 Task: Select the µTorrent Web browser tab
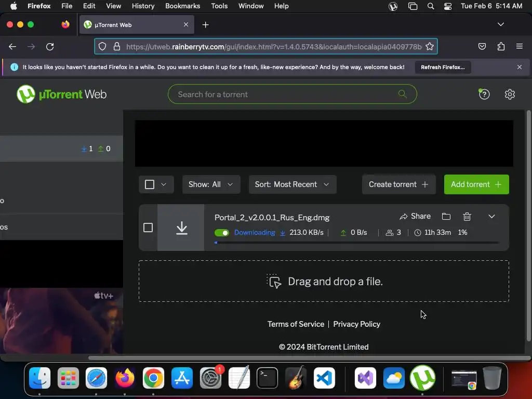tap(137, 25)
